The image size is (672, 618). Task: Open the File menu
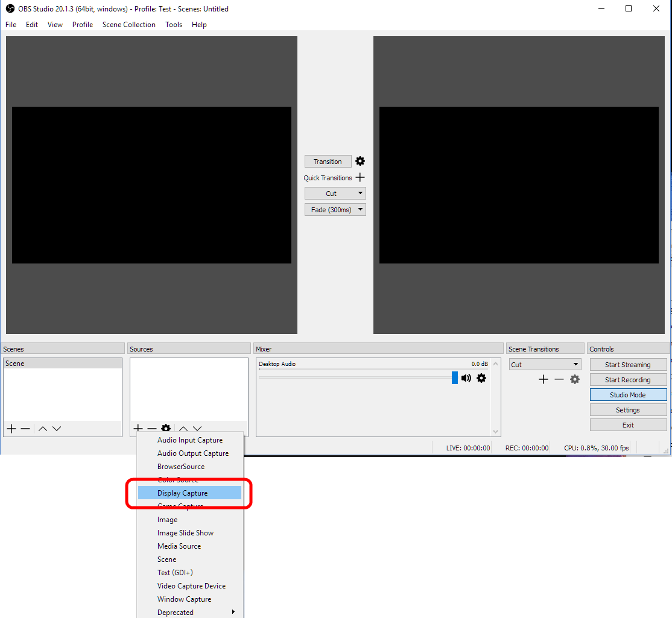coord(11,24)
